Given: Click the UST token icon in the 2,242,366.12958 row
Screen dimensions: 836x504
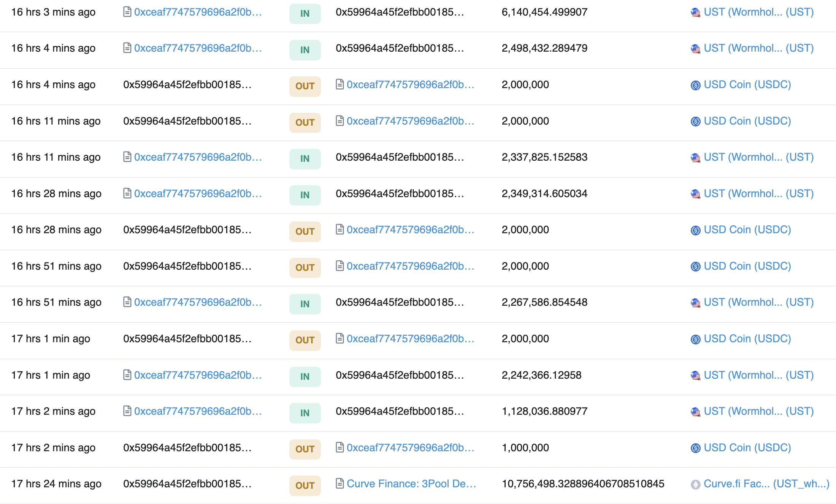Looking at the screenshot, I should point(695,376).
